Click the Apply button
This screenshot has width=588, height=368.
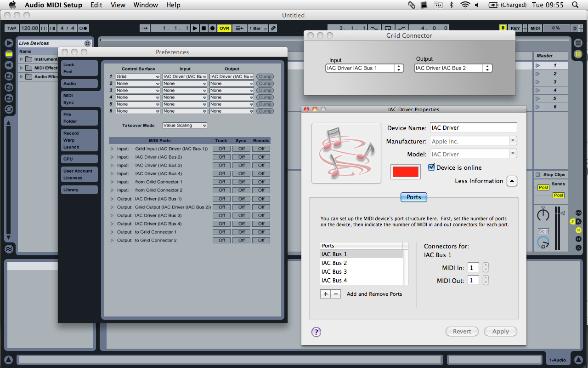tap(500, 332)
